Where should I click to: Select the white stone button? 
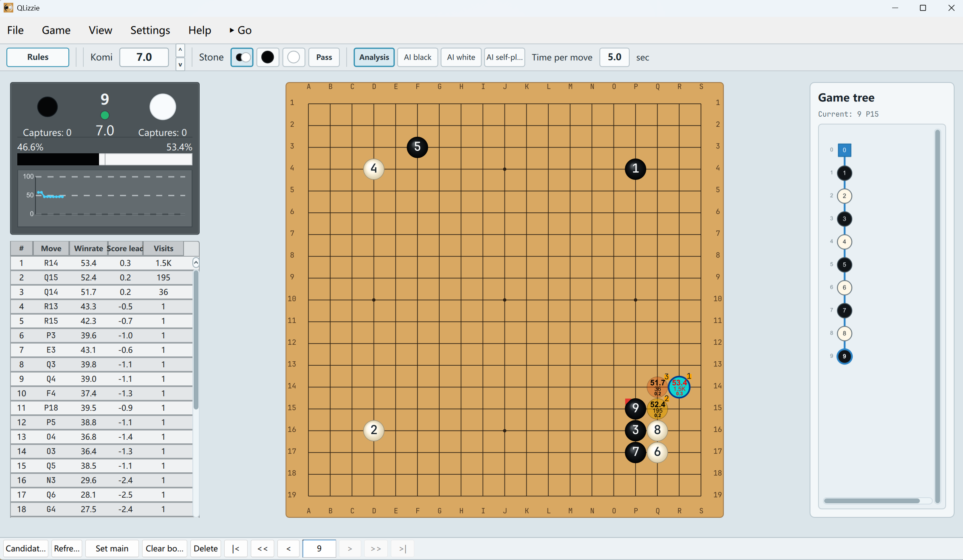click(294, 57)
